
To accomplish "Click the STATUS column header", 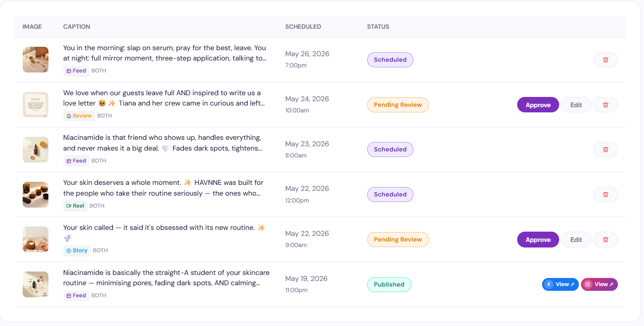I will tap(378, 27).
